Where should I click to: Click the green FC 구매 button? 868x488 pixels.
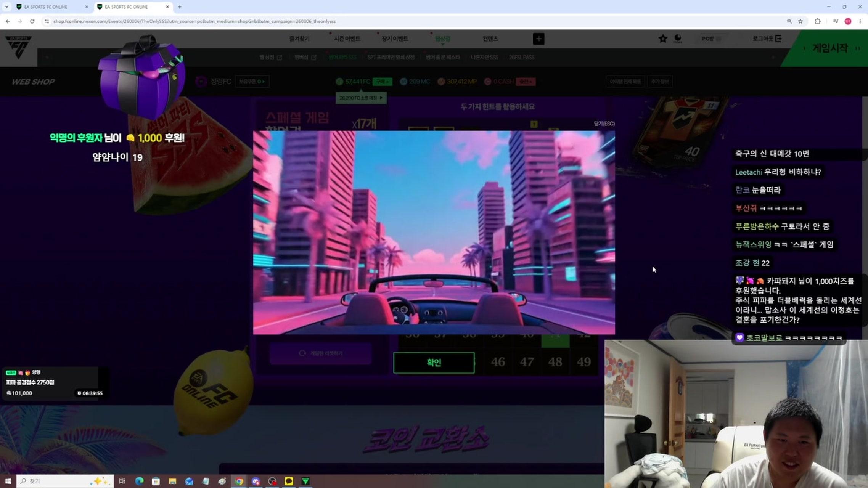click(x=382, y=82)
